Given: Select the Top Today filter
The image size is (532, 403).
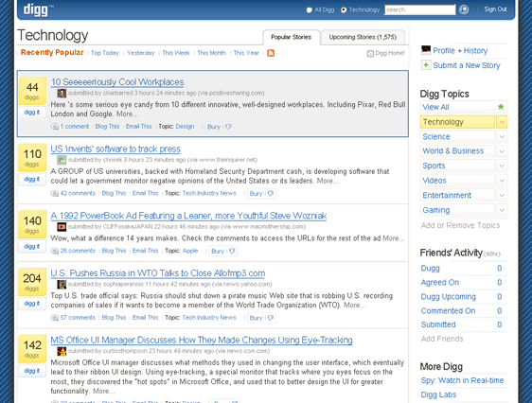Looking at the screenshot, I should (x=105, y=53).
